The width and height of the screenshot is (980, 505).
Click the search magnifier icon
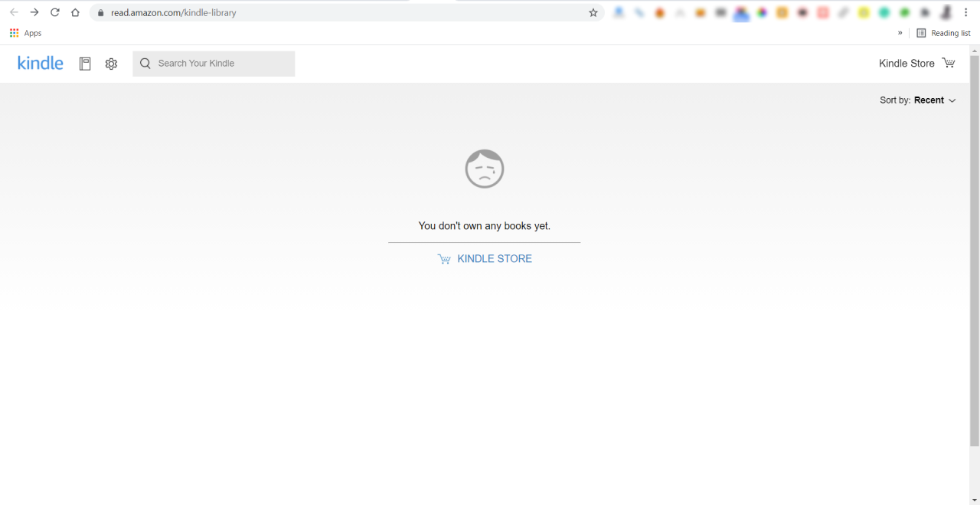(x=145, y=64)
